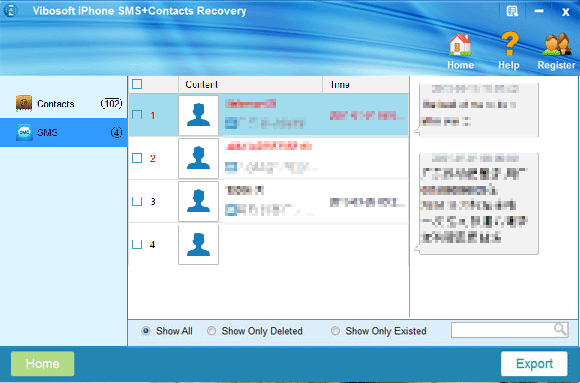The image size is (580, 383).
Task: Click the Export button
Action: click(x=534, y=363)
